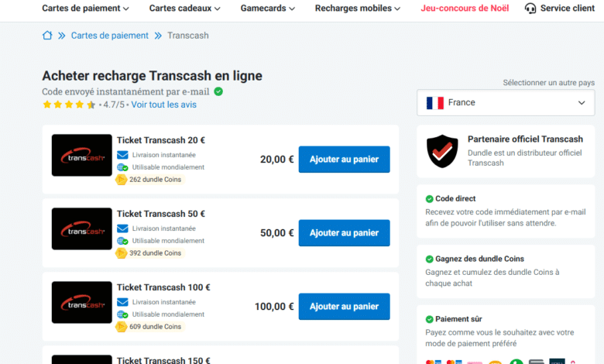604x364 pixels.
Task: Click the shield checkmark partner icon
Action: click(x=442, y=151)
